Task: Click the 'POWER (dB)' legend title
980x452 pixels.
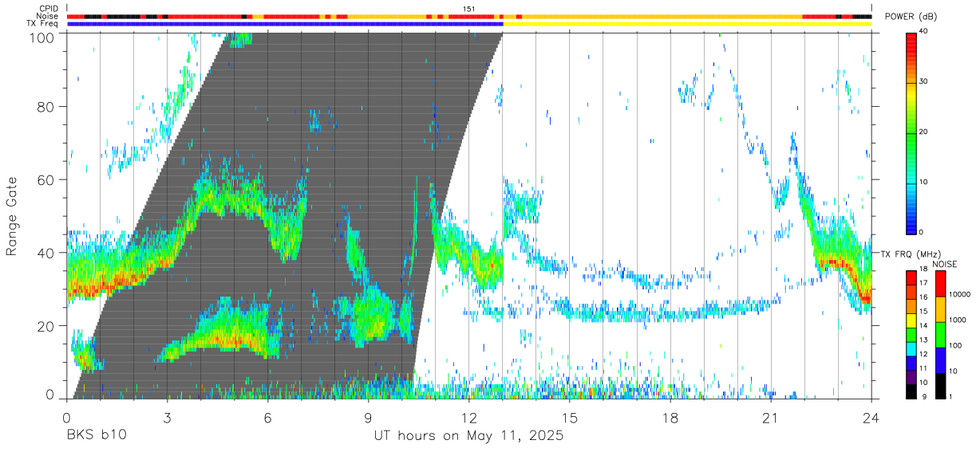Action: [911, 17]
